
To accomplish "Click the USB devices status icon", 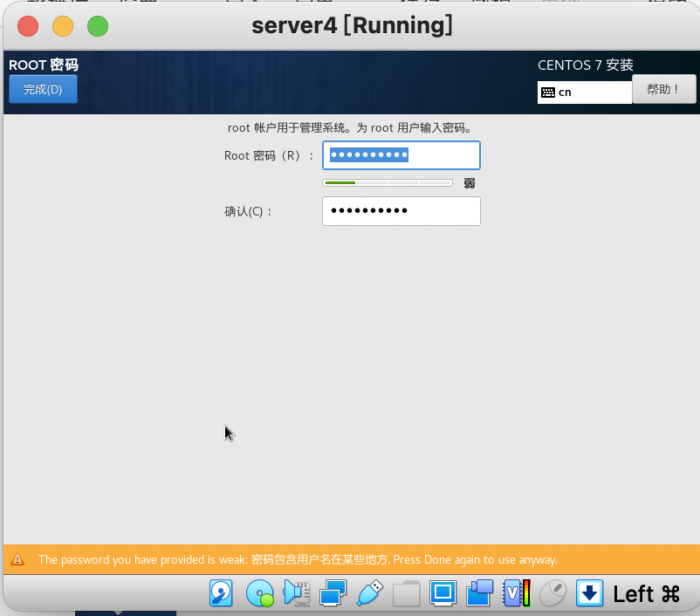I will click(370, 593).
